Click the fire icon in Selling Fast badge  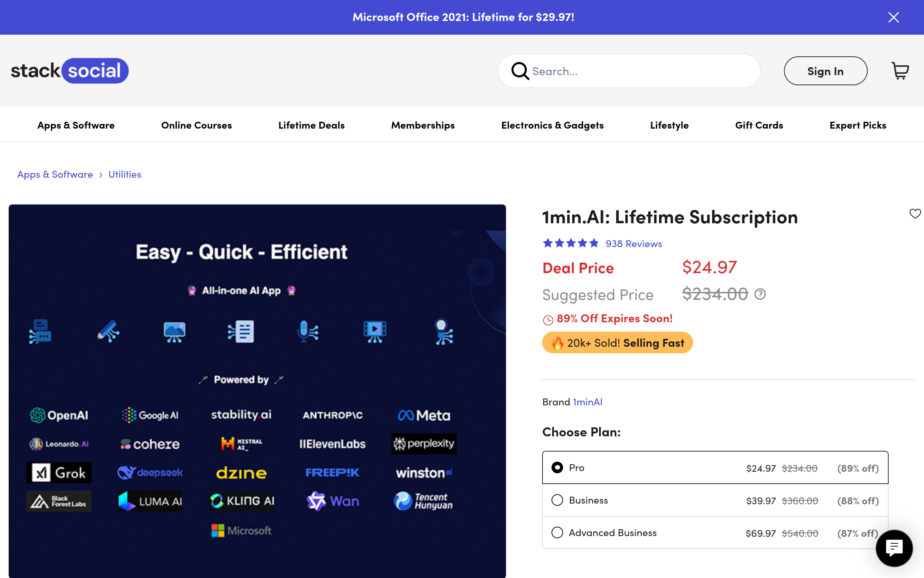[x=557, y=342]
